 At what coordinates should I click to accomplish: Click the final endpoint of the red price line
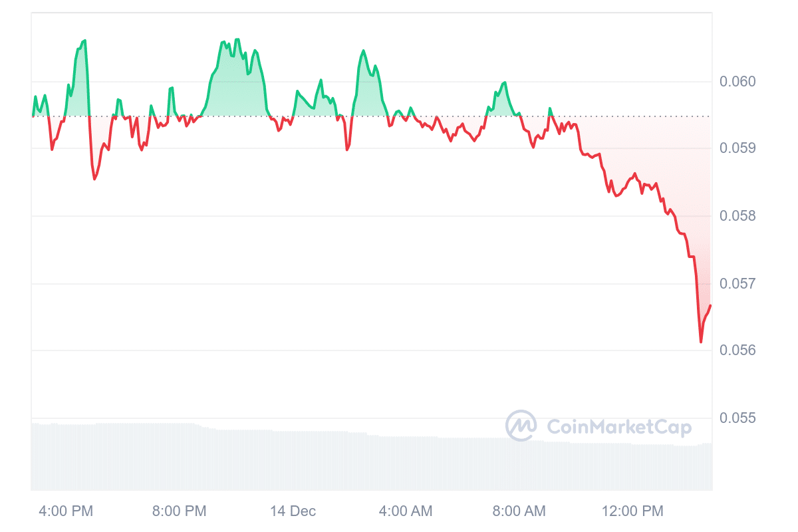click(710, 305)
